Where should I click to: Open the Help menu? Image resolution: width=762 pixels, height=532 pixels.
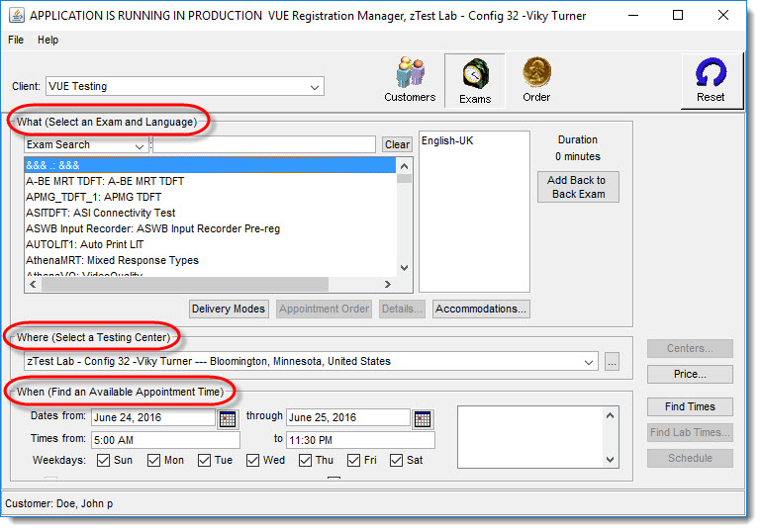48,40
